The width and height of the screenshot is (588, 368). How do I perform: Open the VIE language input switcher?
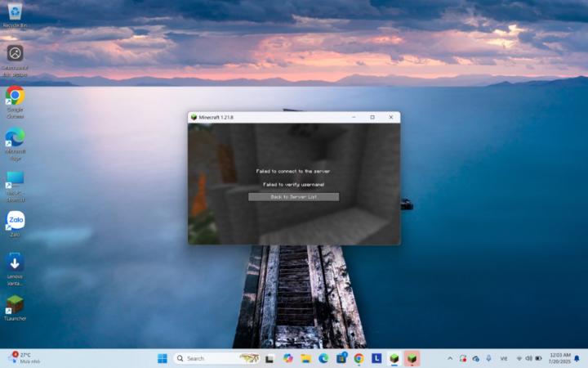coord(504,359)
